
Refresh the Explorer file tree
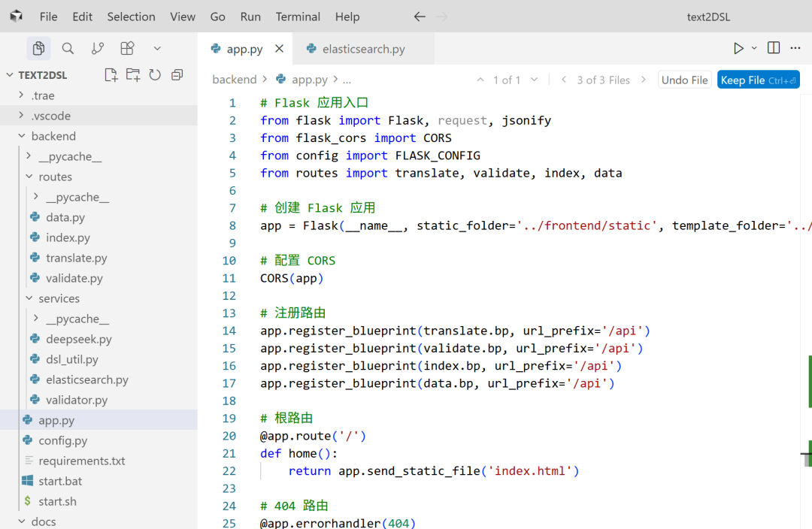point(155,74)
